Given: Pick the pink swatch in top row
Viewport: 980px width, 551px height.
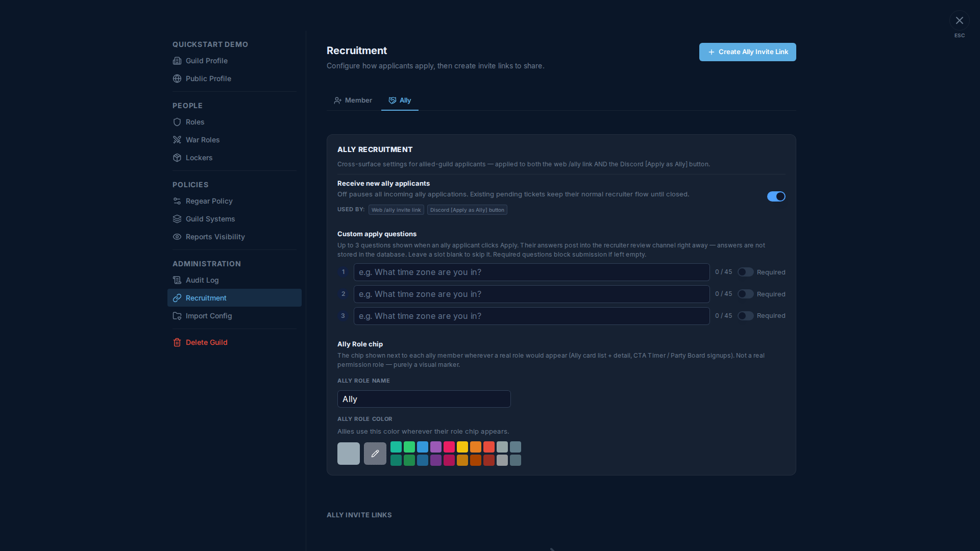Looking at the screenshot, I should [x=449, y=447].
